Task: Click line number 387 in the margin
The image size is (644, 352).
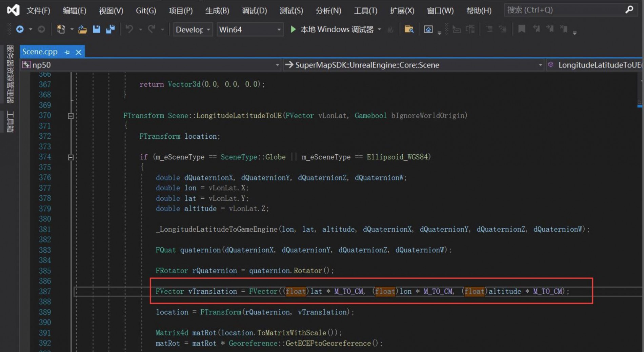Action: pos(45,291)
